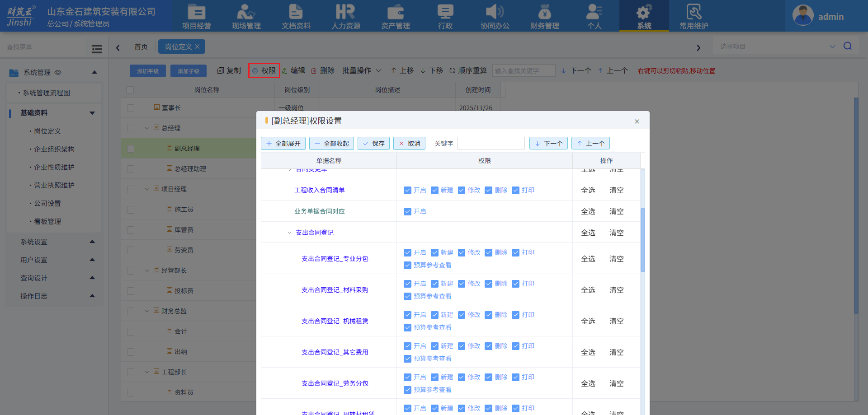Open the 批量操作 dropdown

[362, 70]
